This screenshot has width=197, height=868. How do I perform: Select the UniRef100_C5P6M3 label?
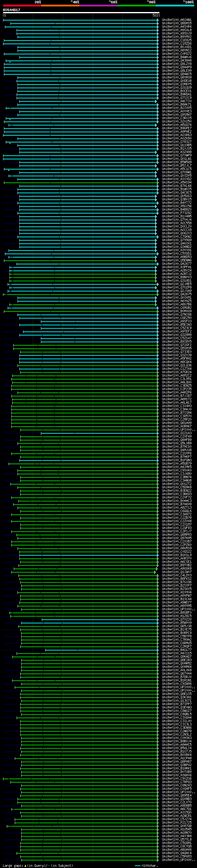coord(176,857)
